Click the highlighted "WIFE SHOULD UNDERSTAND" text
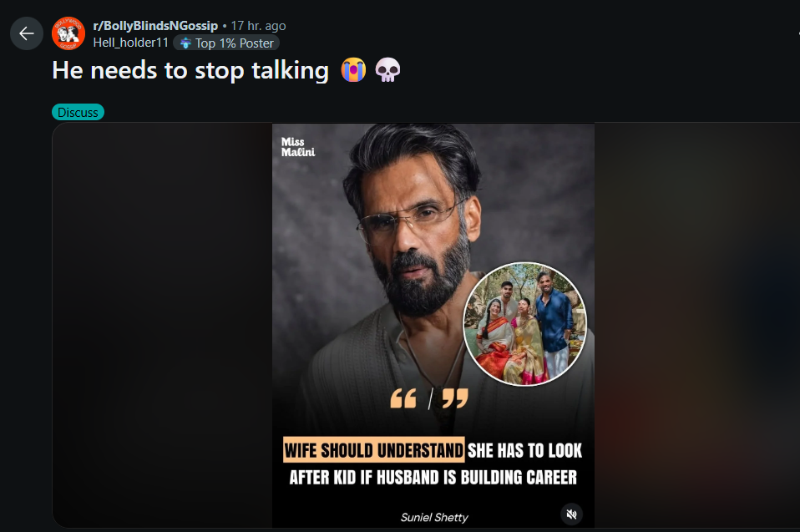Image resolution: width=800 pixels, height=532 pixels. (x=374, y=451)
